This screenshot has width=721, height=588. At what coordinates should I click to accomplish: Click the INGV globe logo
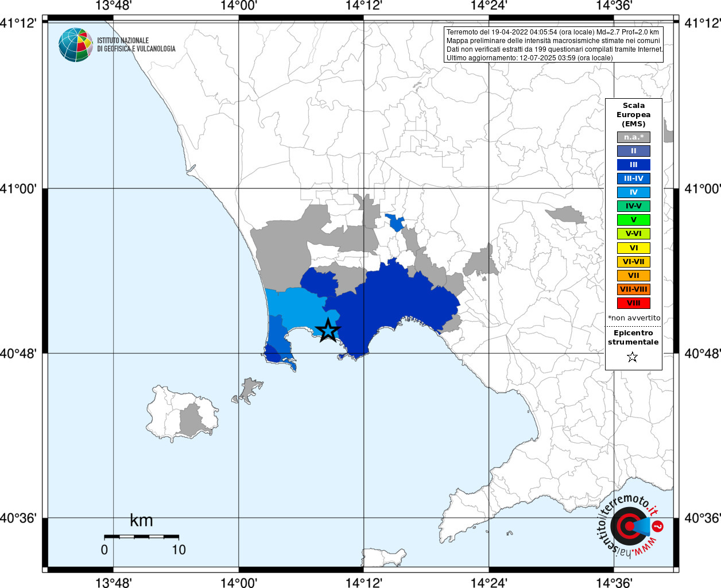pyautogui.click(x=76, y=45)
